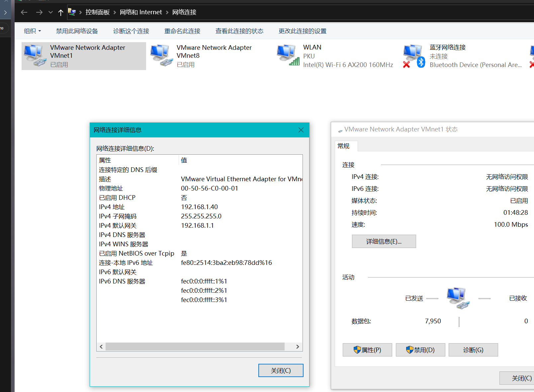Screen dimensions: 534x392
Task: Expand chevron after 网络和 Internet breadcrumb
Action: pos(167,12)
